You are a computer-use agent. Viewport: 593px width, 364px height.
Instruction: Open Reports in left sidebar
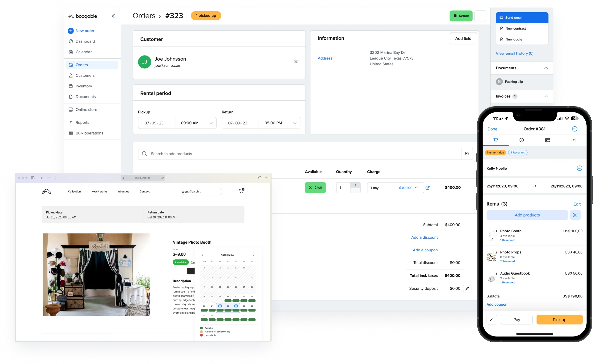pos(82,122)
